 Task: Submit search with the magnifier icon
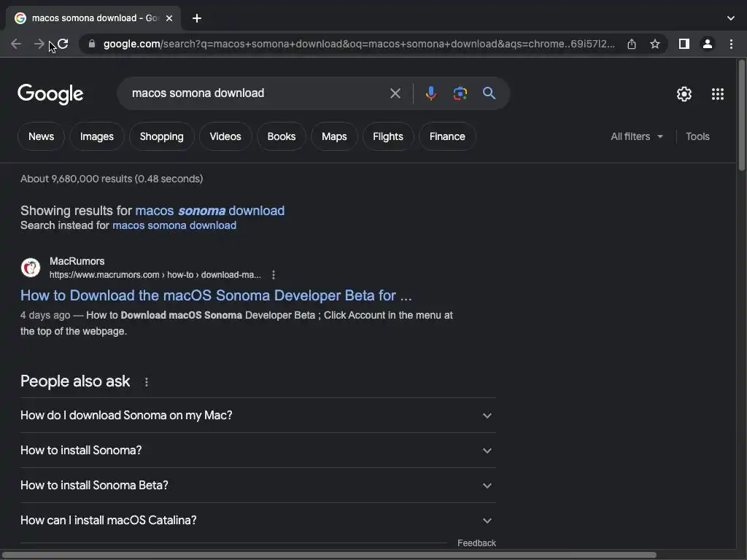pos(489,93)
